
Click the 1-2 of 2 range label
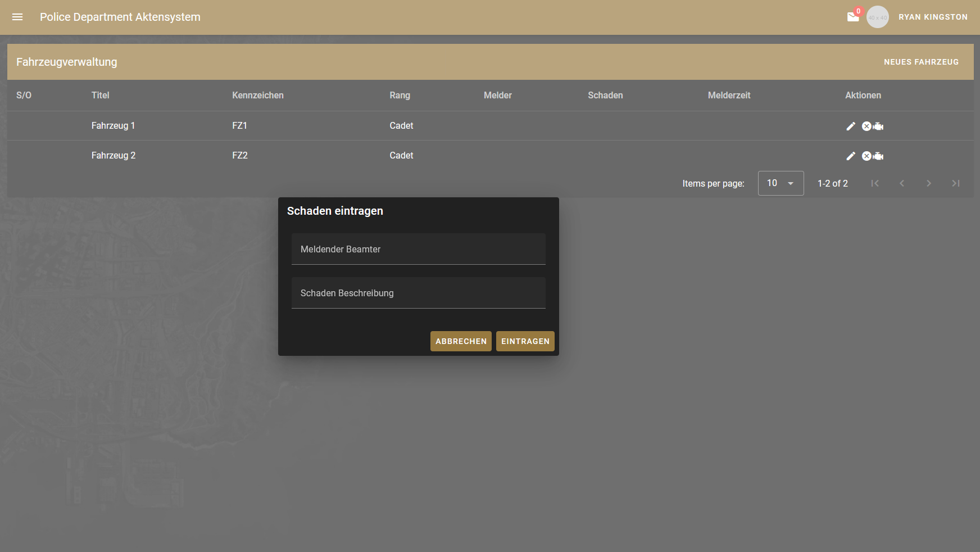point(832,183)
